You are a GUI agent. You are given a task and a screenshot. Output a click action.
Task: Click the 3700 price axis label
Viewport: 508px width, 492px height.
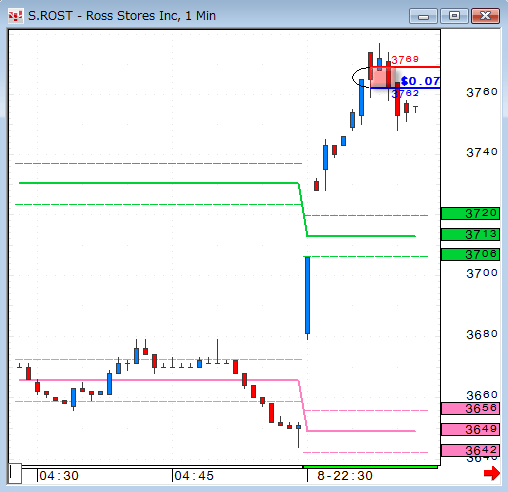tap(482, 274)
